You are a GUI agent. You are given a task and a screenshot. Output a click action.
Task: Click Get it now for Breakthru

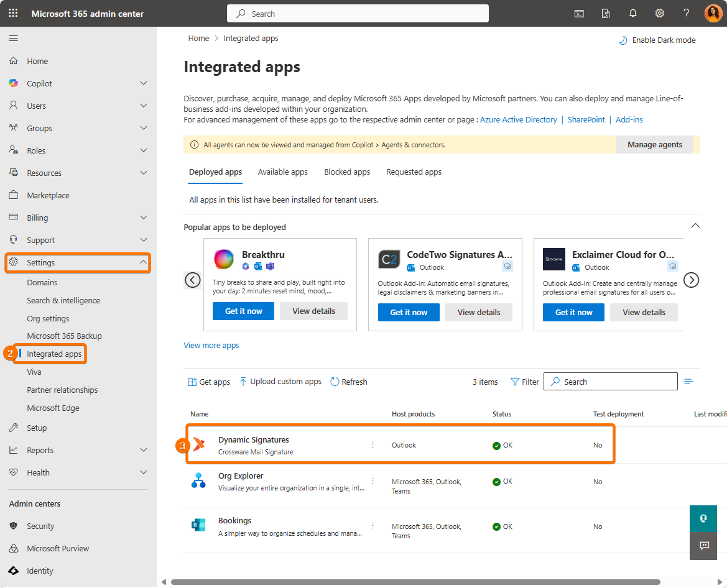pos(243,311)
